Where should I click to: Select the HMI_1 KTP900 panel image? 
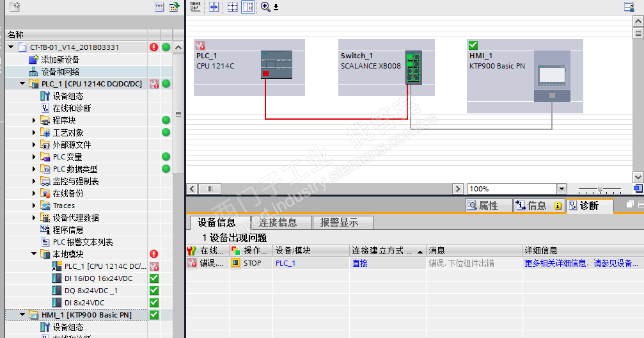(x=552, y=76)
